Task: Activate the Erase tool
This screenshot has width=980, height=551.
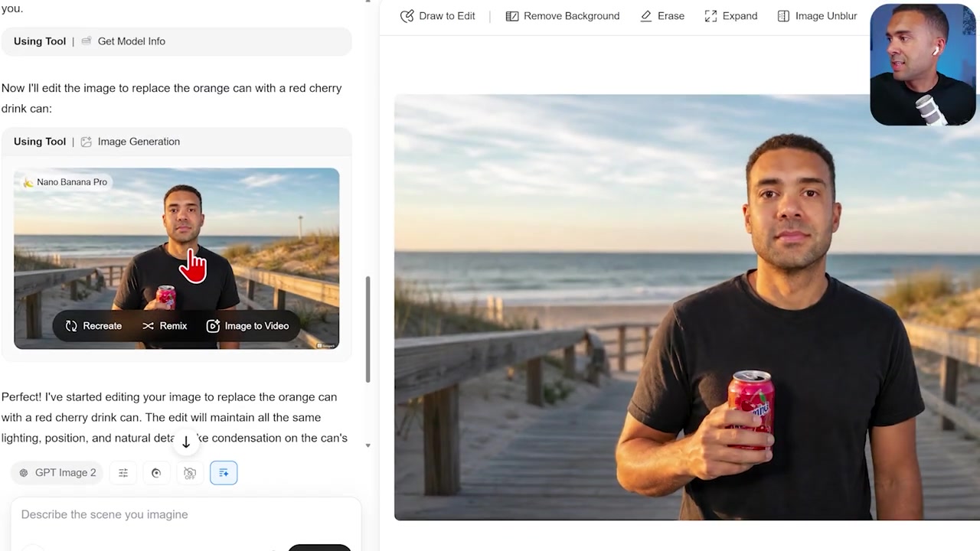Action: [x=662, y=16]
